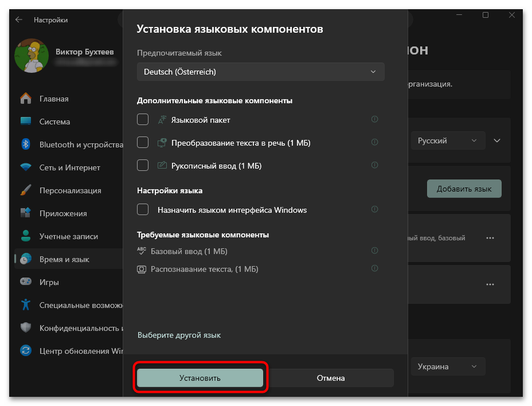
Task: Click the Bluetooth icon in sidebar
Action: pyautogui.click(x=26, y=145)
